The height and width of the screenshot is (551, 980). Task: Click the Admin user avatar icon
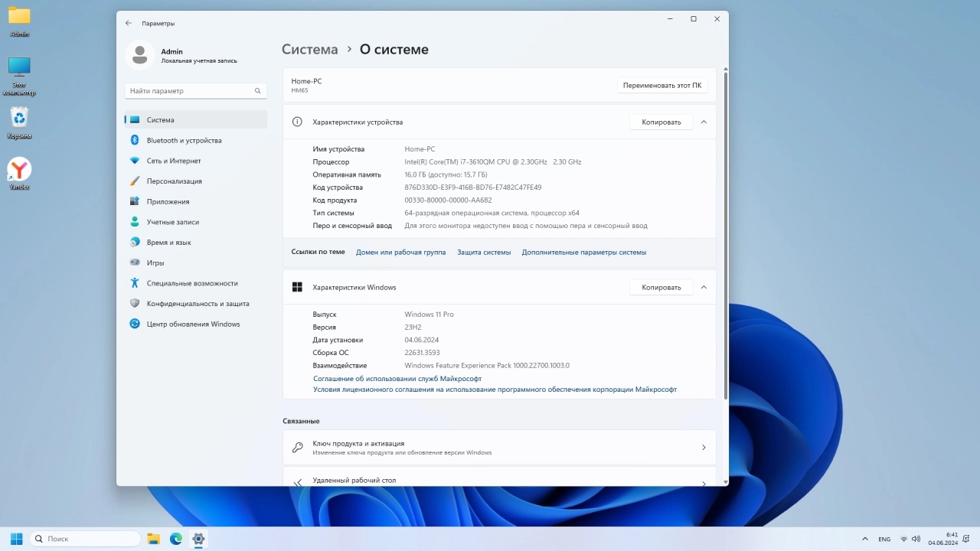[x=139, y=55]
